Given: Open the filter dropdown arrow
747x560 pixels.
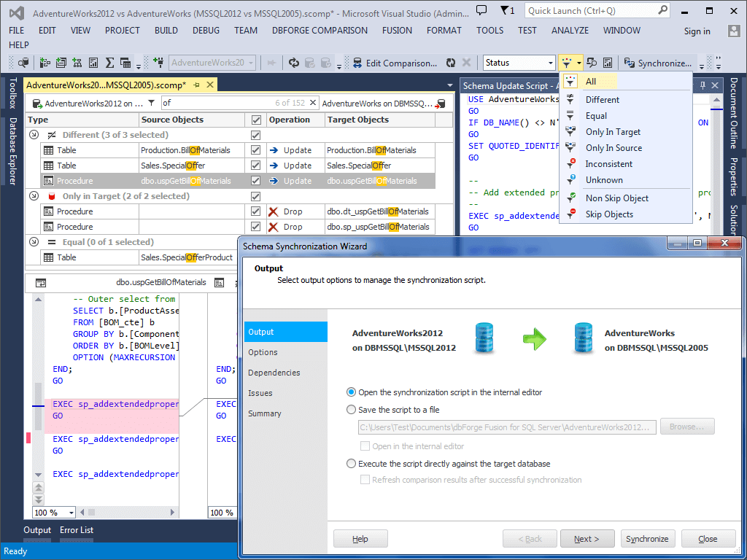Looking at the screenshot, I should (578, 63).
